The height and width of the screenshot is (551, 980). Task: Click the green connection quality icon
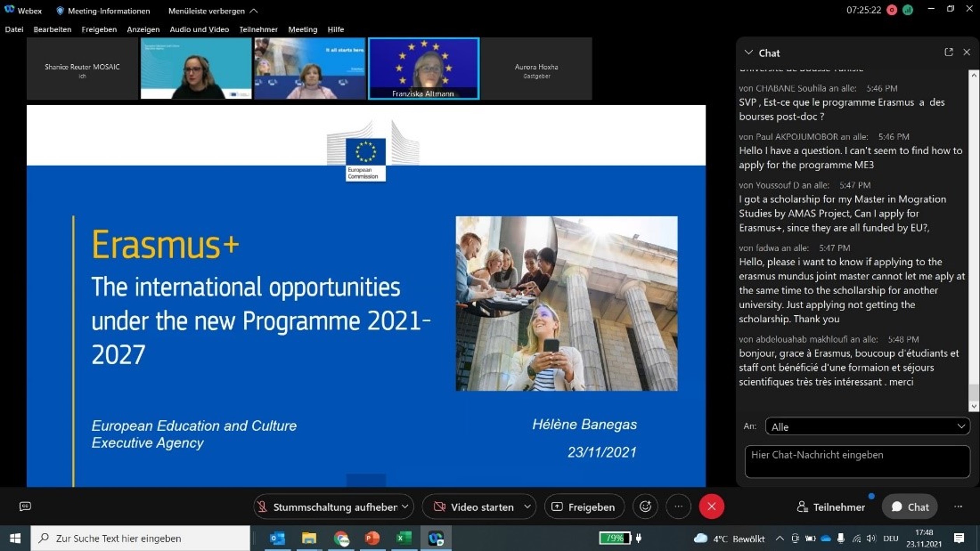(908, 10)
